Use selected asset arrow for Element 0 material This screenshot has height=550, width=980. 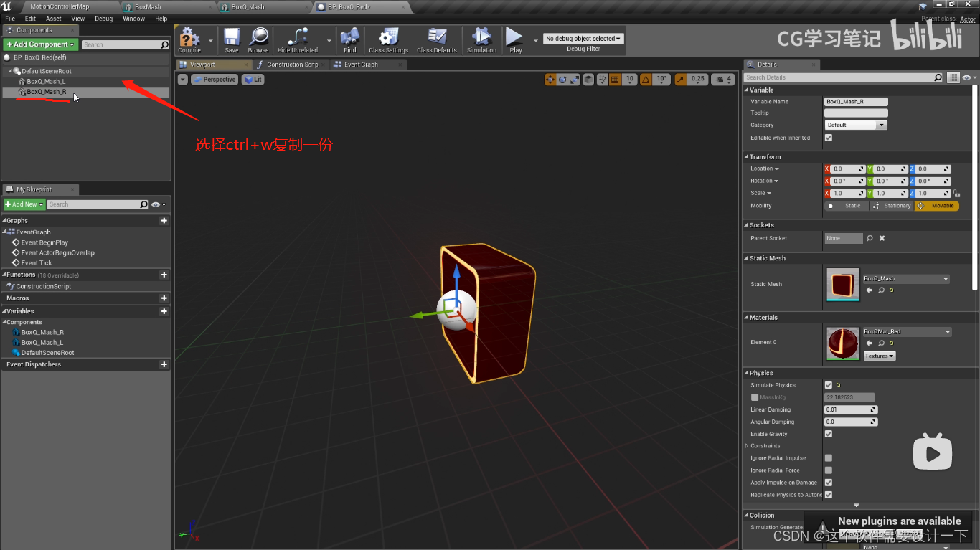click(870, 343)
